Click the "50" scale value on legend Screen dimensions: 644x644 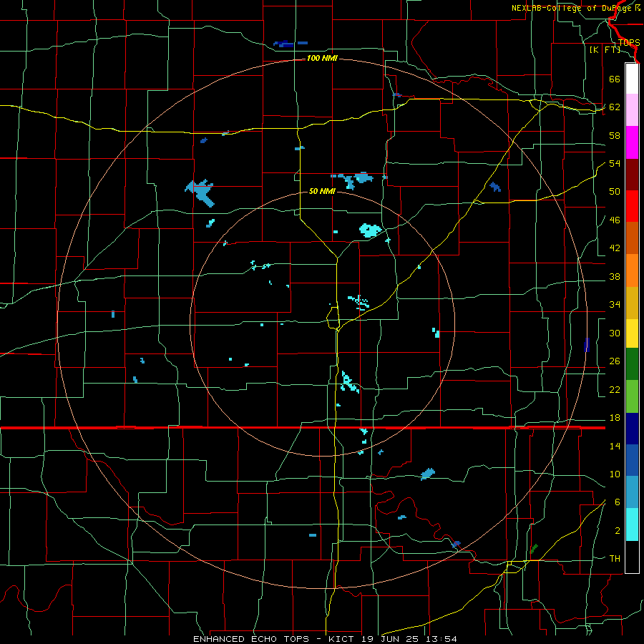[x=615, y=192]
